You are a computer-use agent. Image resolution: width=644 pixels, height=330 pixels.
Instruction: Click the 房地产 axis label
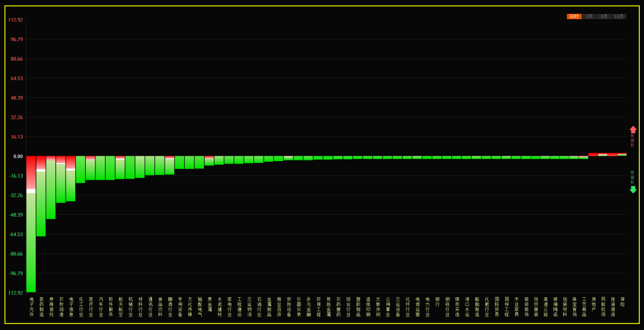point(593,305)
